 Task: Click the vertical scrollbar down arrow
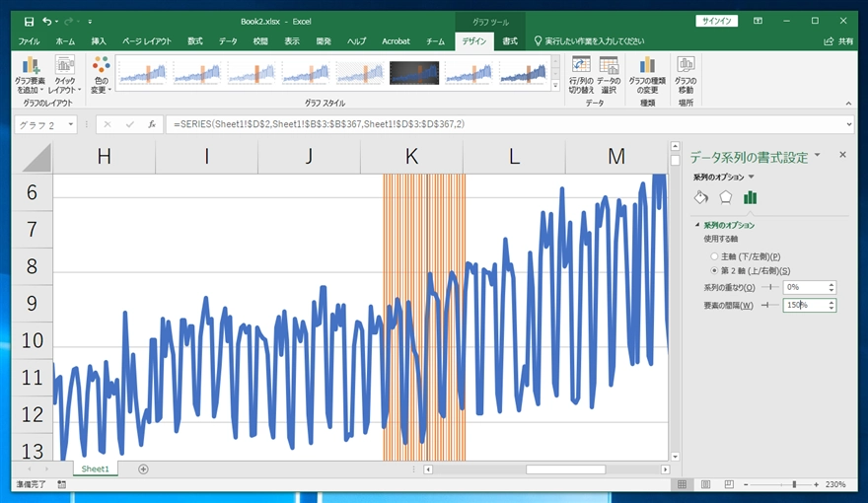point(675,457)
